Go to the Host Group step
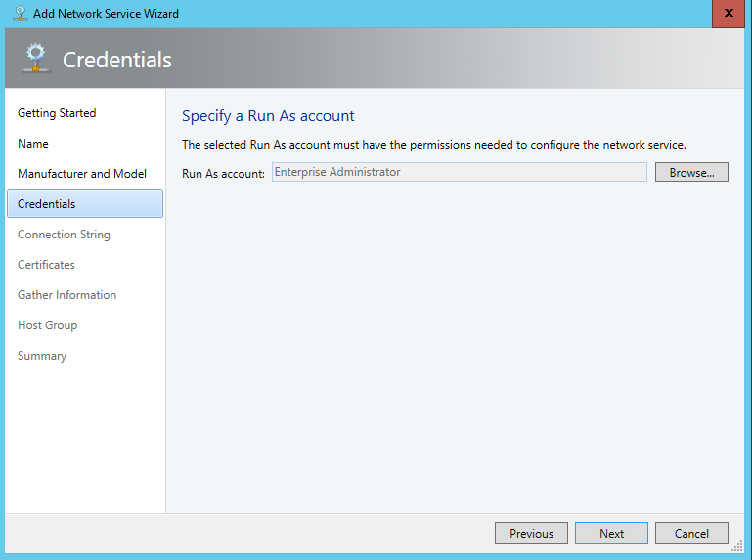752x560 pixels. [47, 325]
